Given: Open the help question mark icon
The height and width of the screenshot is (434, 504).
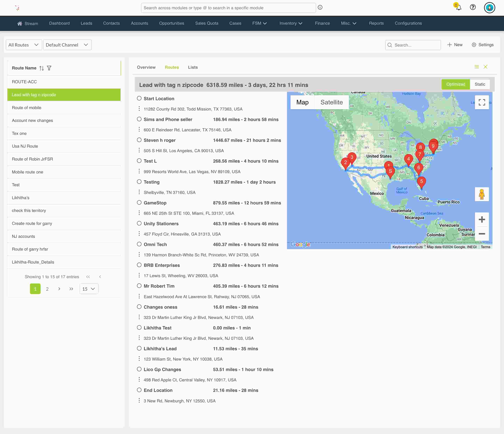Looking at the screenshot, I should tap(473, 7).
